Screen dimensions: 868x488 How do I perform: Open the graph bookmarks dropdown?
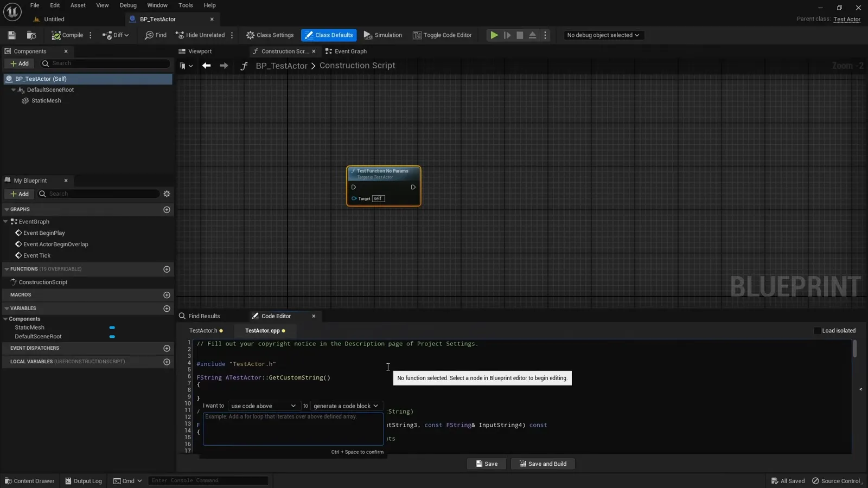tap(186, 66)
